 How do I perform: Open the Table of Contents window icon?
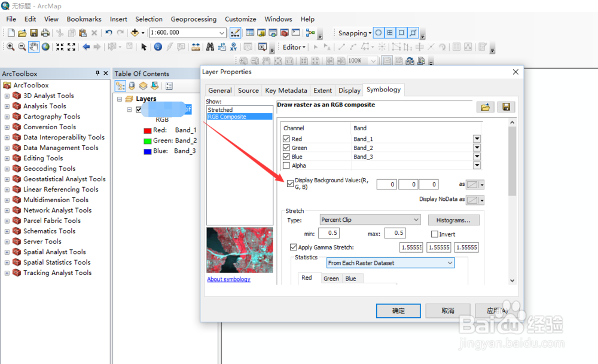click(250, 33)
